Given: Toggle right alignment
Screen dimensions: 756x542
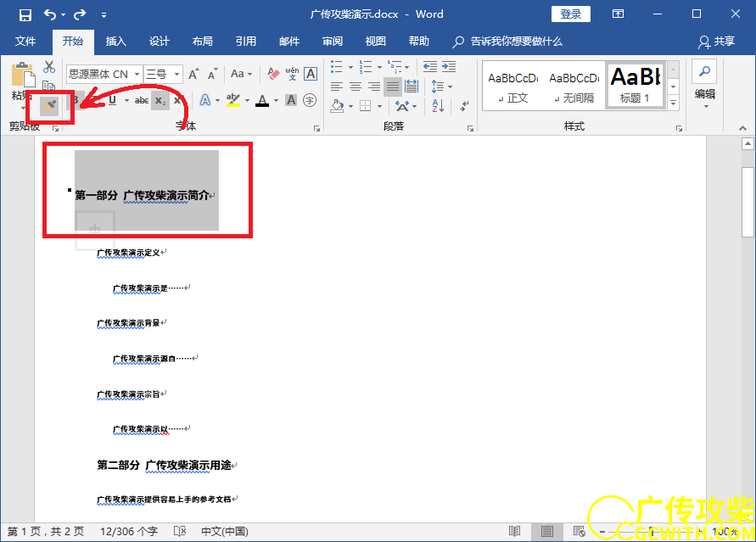Looking at the screenshot, I should pyautogui.click(x=374, y=87).
